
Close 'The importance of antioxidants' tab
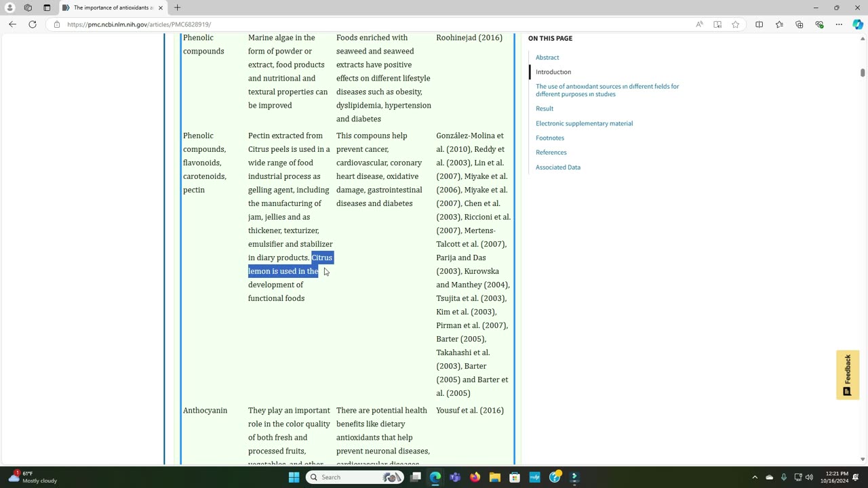coord(161,7)
